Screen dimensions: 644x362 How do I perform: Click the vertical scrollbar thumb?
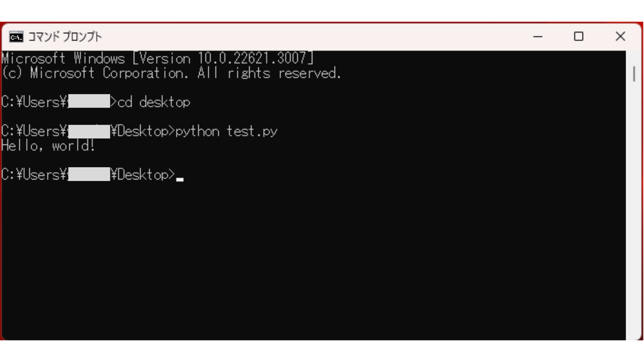634,74
